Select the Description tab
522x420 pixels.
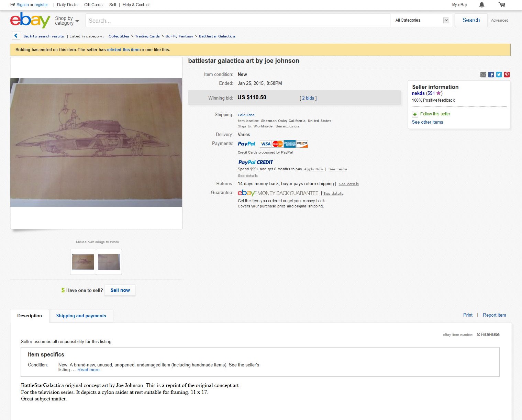(30, 316)
